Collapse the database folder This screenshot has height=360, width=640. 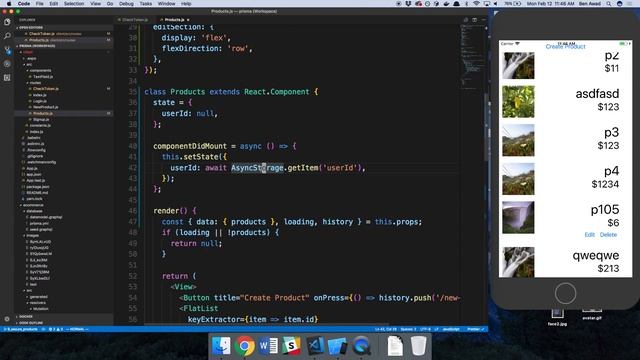point(34,211)
